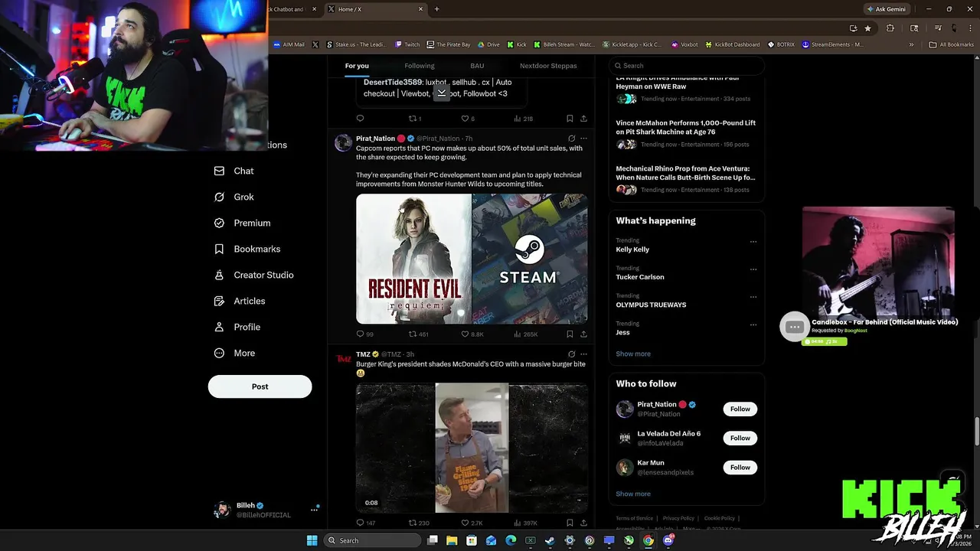Viewport: 980px width, 551px height.
Task: Switch to the Following tab
Action: click(x=420, y=66)
